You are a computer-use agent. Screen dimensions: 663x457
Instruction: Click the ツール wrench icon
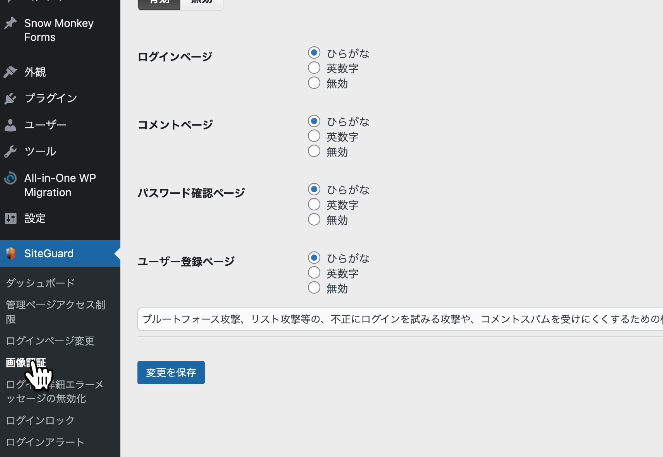10,151
